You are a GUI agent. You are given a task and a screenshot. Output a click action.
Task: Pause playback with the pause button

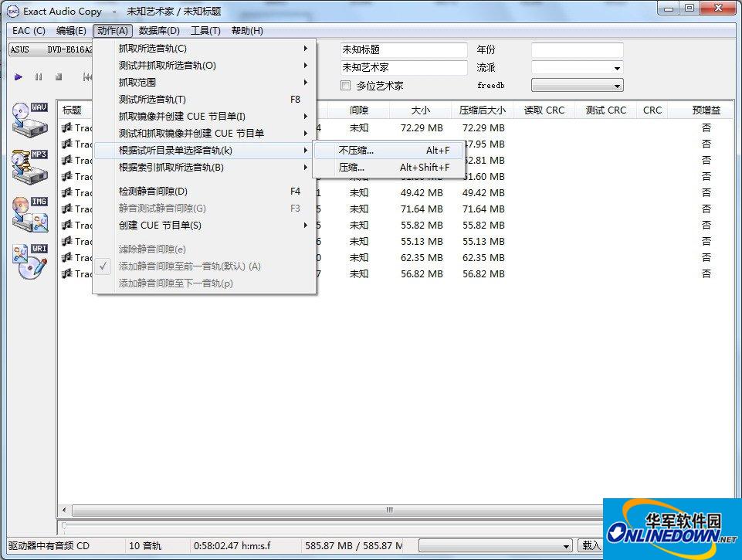tap(39, 76)
